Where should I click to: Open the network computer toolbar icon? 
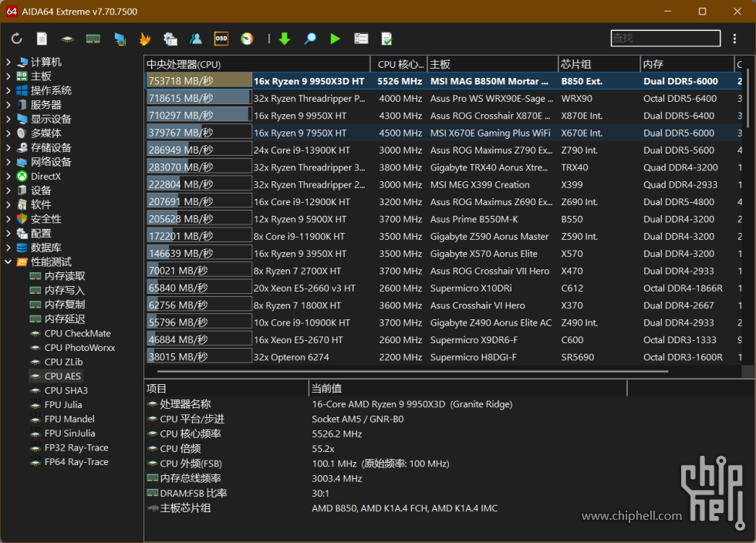point(120,39)
